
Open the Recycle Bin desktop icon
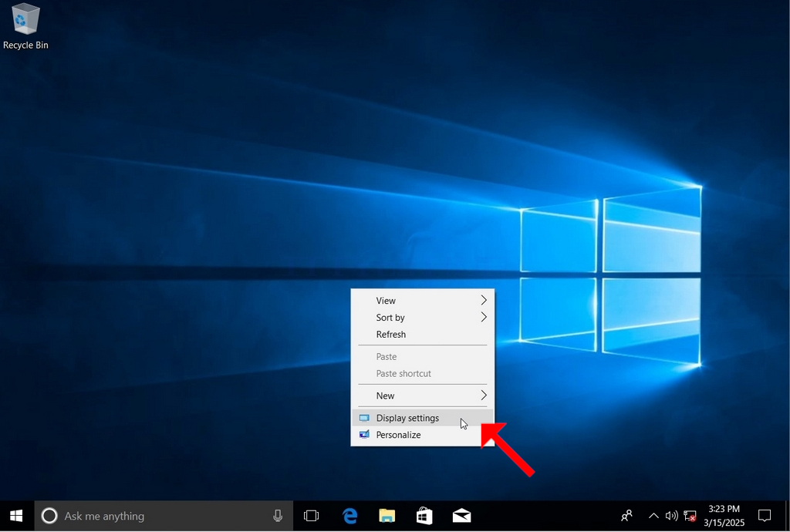coord(25,27)
